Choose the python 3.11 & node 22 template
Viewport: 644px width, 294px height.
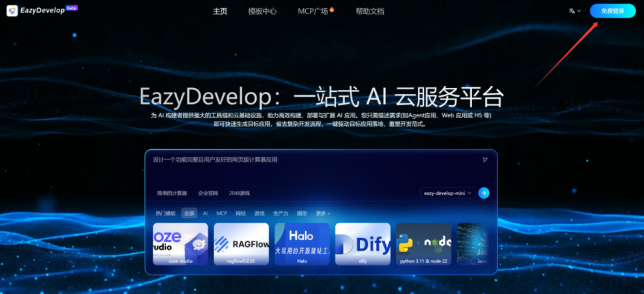point(423,244)
